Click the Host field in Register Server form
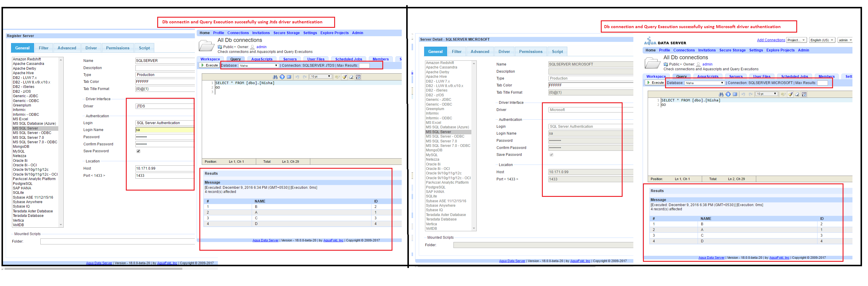 pyautogui.click(x=164, y=168)
